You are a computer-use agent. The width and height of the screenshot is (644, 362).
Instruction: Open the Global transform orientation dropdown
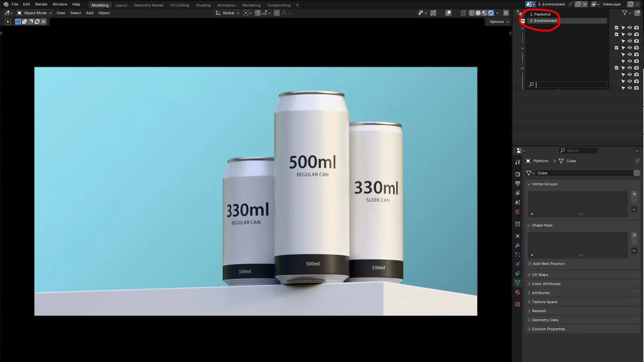pos(227,13)
